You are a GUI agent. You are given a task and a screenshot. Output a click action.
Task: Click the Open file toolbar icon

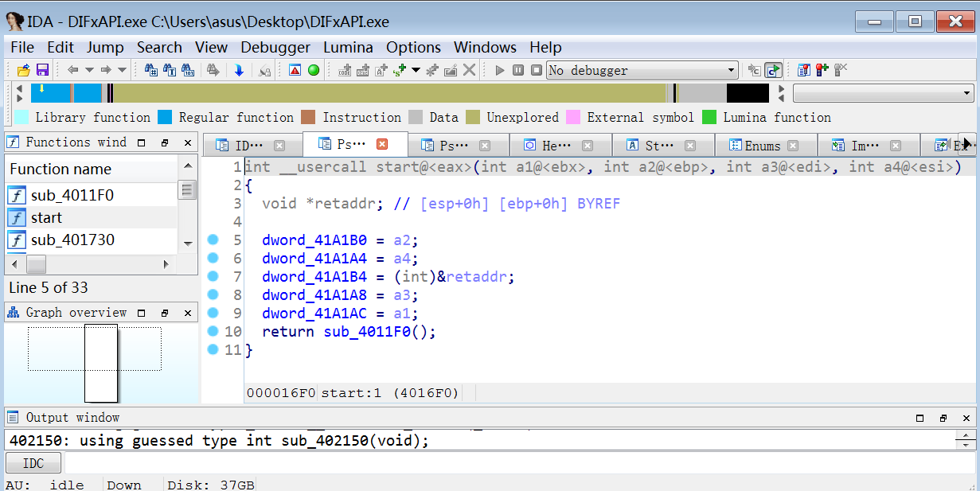(x=24, y=70)
